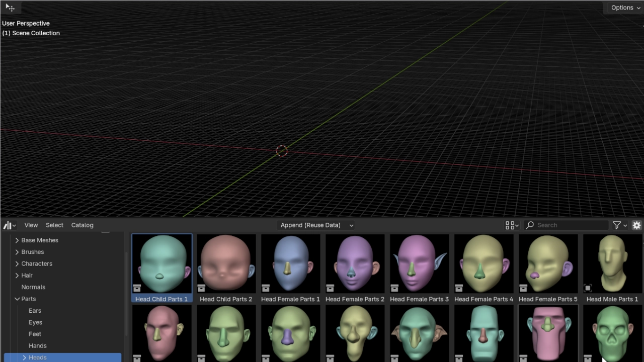The height and width of the screenshot is (362, 644).
Task: Expand the Characters catalog arrow
Action: (x=17, y=263)
